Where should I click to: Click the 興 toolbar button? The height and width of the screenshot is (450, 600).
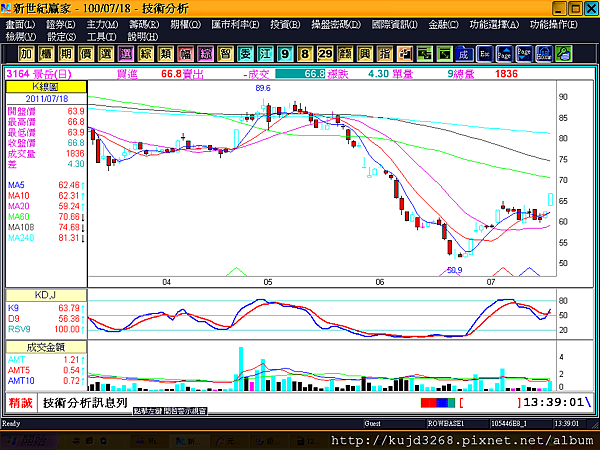[365, 54]
